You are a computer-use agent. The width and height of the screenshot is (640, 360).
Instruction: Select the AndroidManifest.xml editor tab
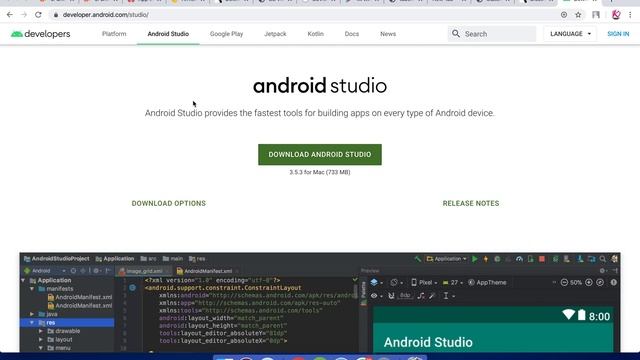coord(207,271)
